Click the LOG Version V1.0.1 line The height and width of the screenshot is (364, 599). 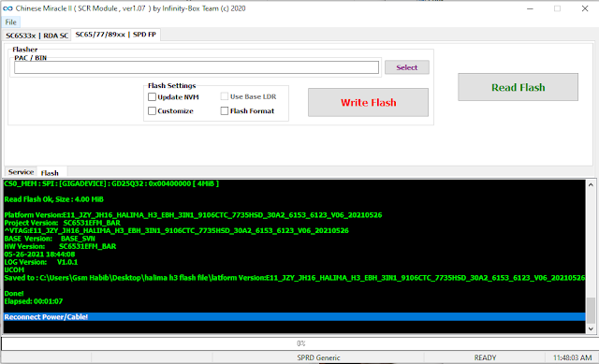[41, 262]
